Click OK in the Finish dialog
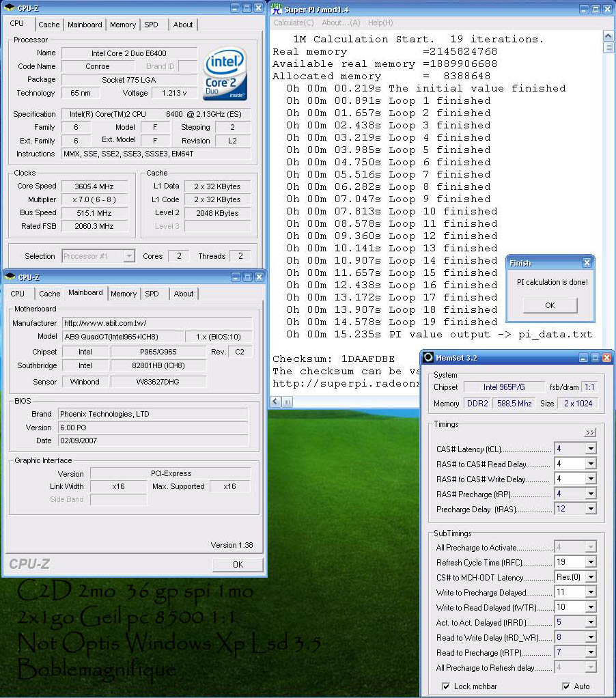Viewport: 616px width, 698px height. pos(550,305)
